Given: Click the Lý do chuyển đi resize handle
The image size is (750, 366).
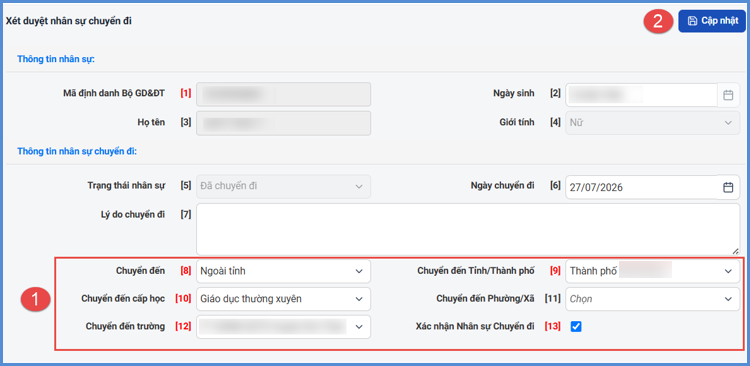Looking at the screenshot, I should (x=735, y=251).
